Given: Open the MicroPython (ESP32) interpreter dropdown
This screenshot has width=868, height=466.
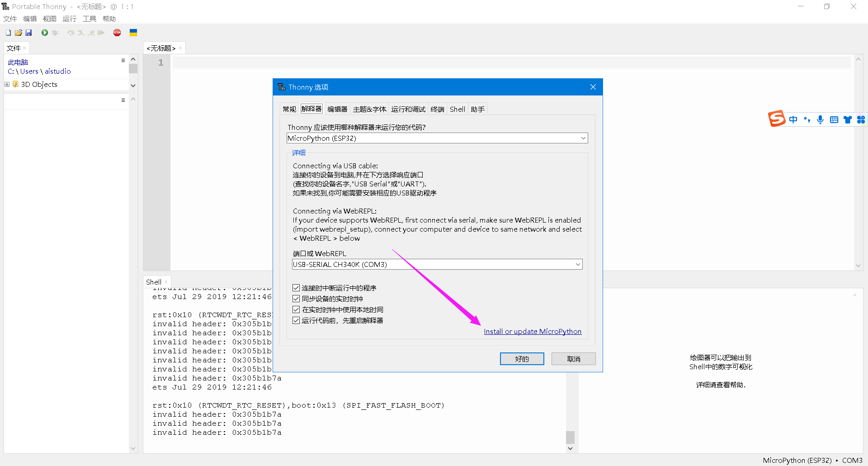Looking at the screenshot, I should [437, 138].
